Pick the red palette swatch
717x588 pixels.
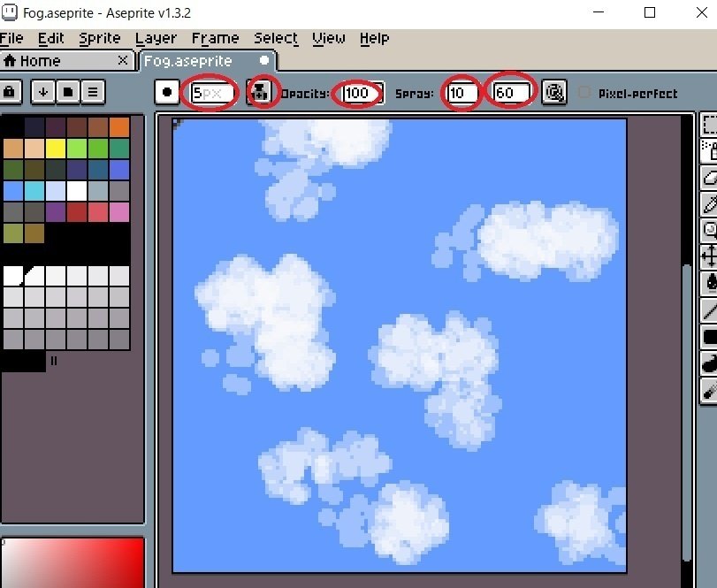(77, 212)
